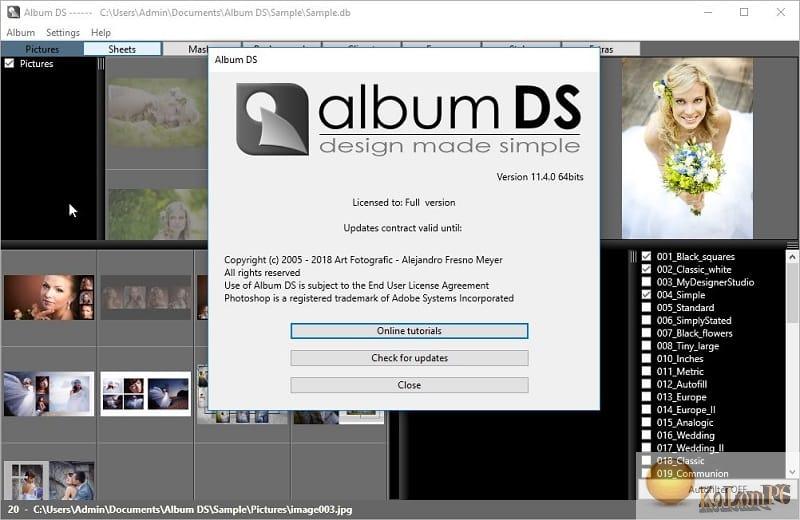Open the Settings menu

tap(63, 33)
